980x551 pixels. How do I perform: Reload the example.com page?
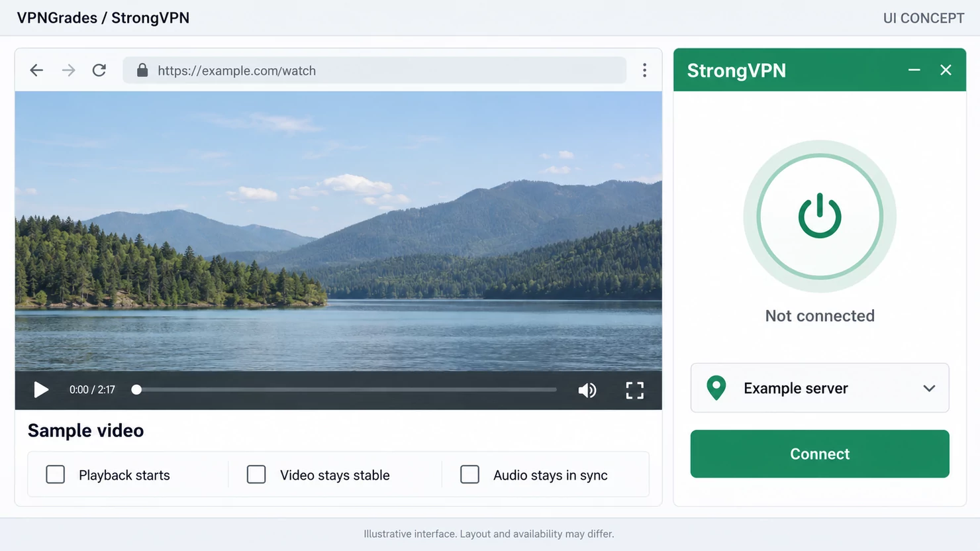coord(99,70)
